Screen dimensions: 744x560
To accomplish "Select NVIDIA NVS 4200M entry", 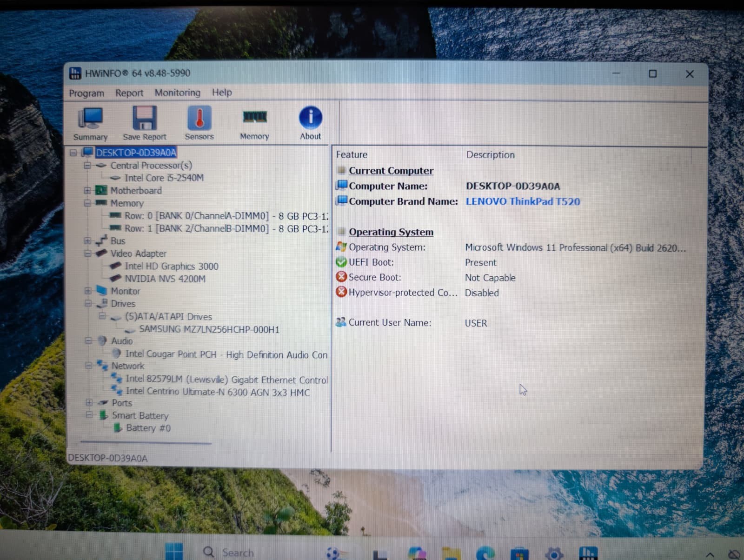I will pyautogui.click(x=165, y=279).
